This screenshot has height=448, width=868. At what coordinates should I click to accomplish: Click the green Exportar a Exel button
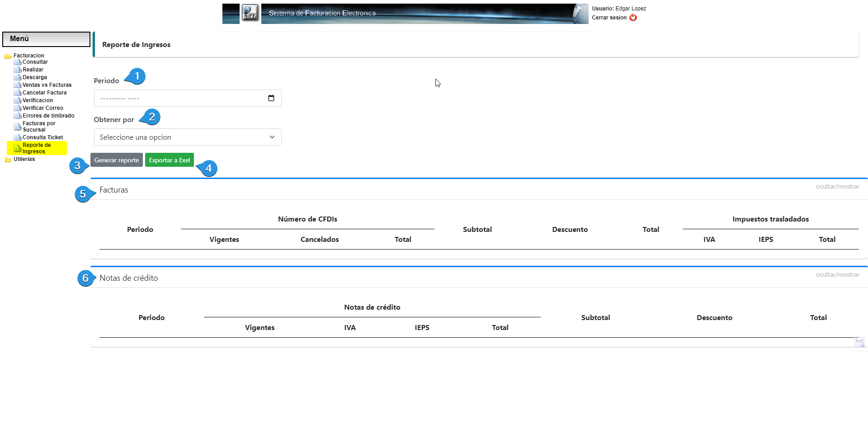(169, 160)
